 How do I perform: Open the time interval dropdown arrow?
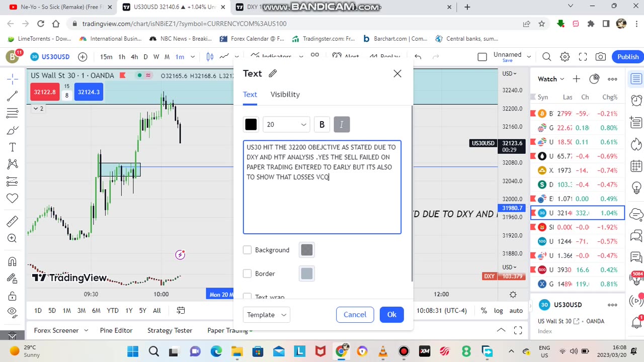click(192, 57)
